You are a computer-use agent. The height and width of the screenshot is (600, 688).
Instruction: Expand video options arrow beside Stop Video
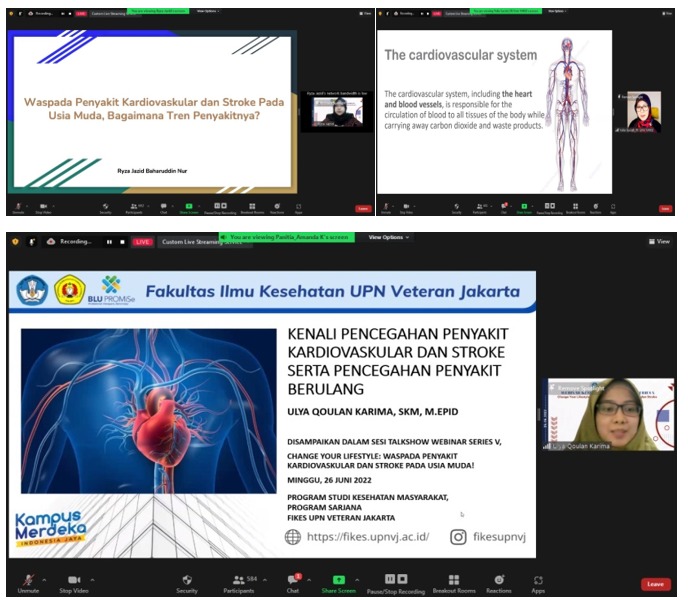click(93, 579)
